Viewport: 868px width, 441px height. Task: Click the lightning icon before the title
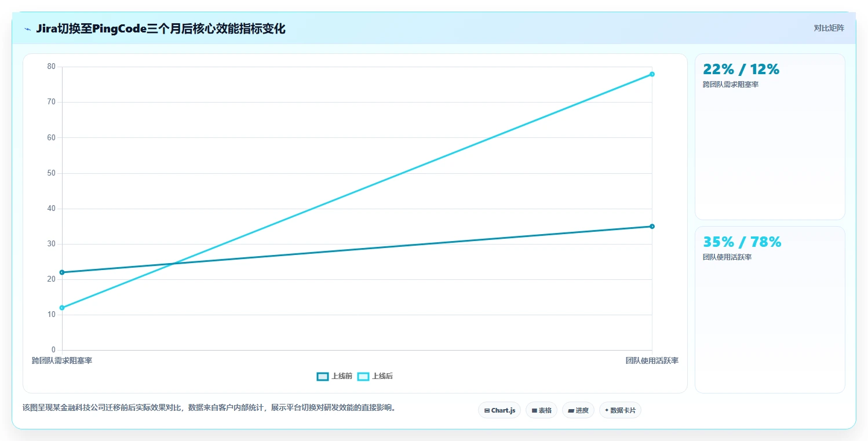coord(27,29)
